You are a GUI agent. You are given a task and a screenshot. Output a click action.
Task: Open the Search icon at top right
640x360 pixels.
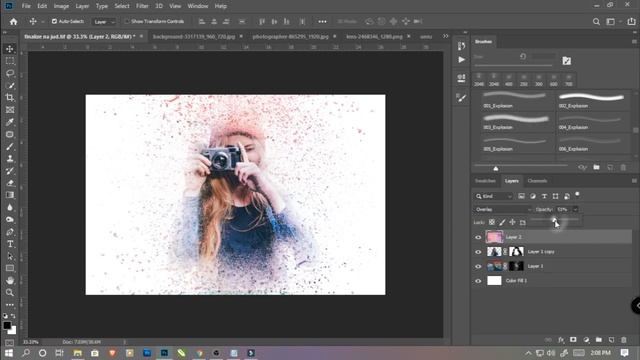pyautogui.click(x=596, y=22)
